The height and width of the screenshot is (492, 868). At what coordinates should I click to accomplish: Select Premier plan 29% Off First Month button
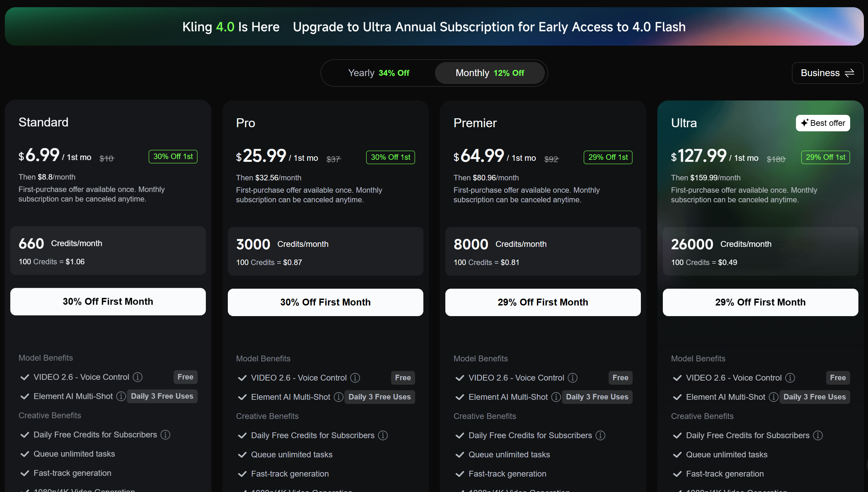543,302
